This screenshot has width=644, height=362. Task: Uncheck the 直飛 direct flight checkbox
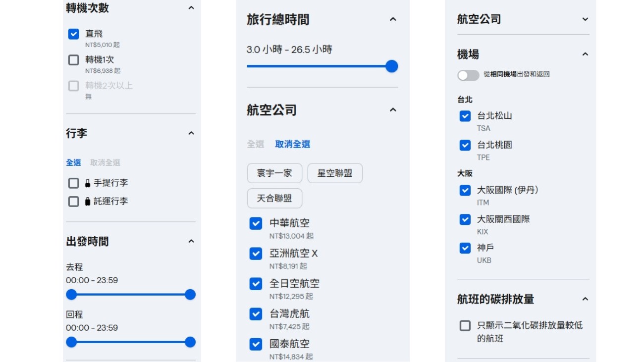point(73,34)
